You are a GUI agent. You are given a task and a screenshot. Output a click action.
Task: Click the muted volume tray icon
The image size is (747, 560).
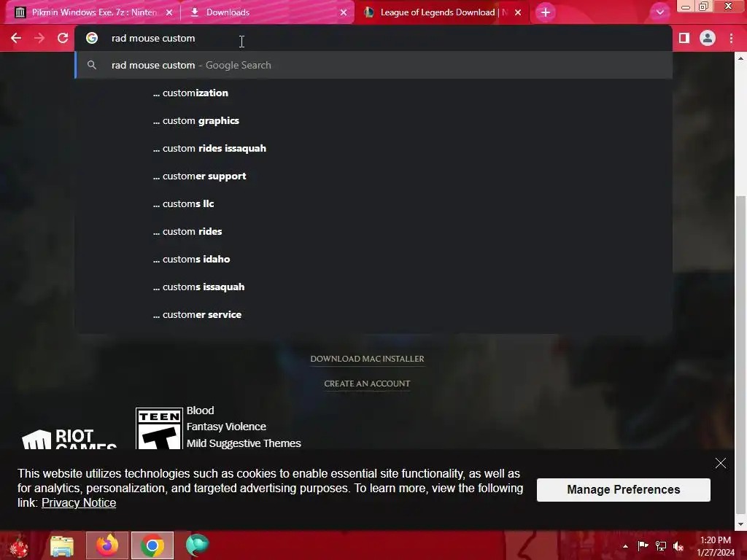[678, 545]
